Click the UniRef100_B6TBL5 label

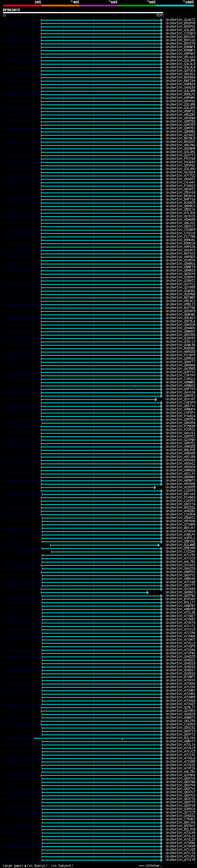coord(180,139)
